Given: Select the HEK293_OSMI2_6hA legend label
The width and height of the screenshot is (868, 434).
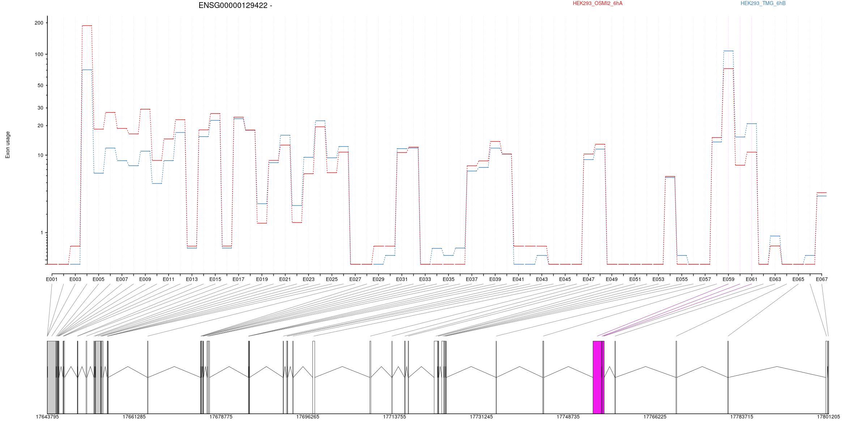Looking at the screenshot, I should [x=597, y=4].
